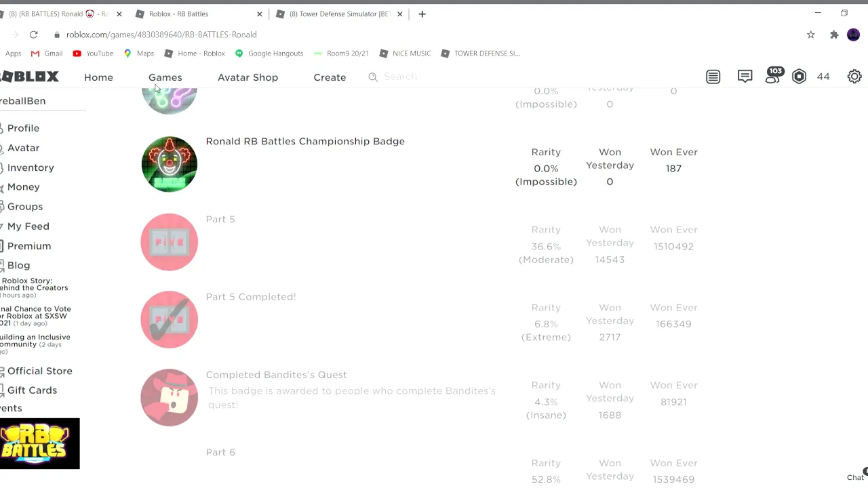The width and height of the screenshot is (868, 488).
Task: Open the YouTube bookmark
Action: (x=93, y=53)
